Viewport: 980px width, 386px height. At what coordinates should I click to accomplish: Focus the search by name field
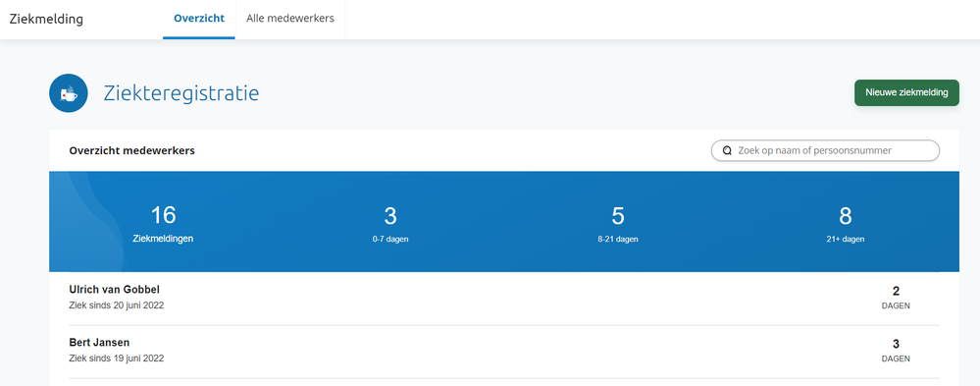[x=825, y=151]
